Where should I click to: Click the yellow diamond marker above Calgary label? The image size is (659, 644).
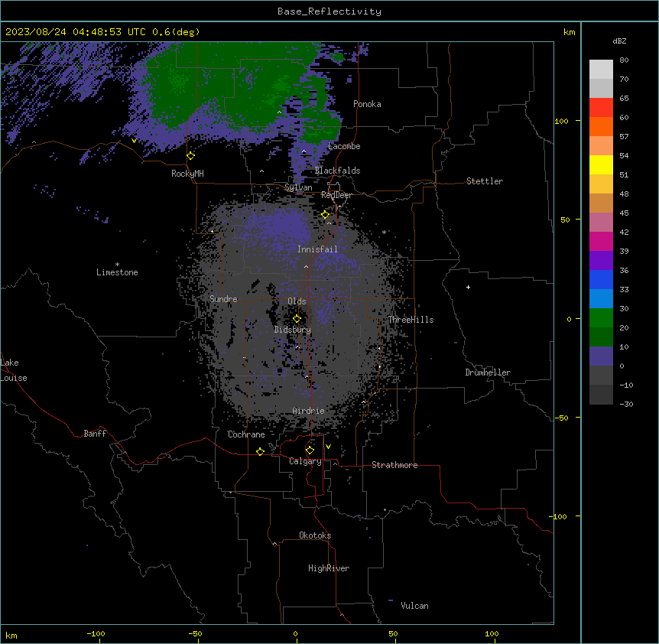(x=310, y=450)
